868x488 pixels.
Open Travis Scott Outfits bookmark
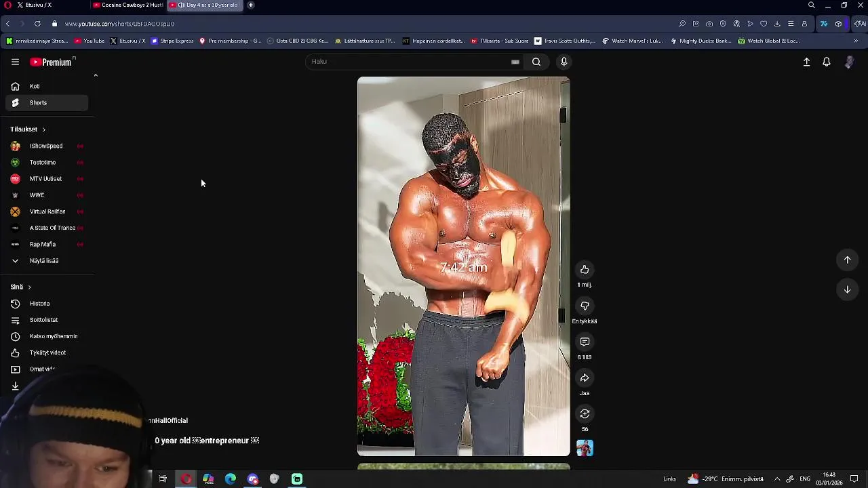click(565, 41)
